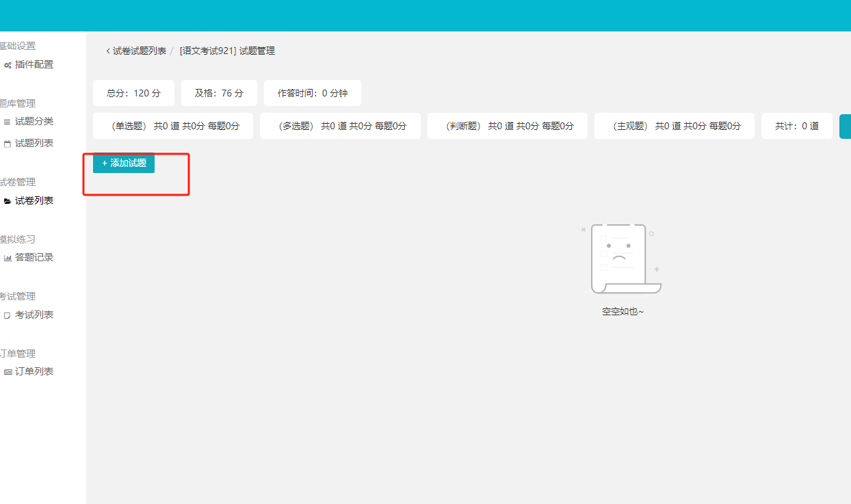
Task: Open 答题记录 in the sidebar
Action: click(34, 257)
